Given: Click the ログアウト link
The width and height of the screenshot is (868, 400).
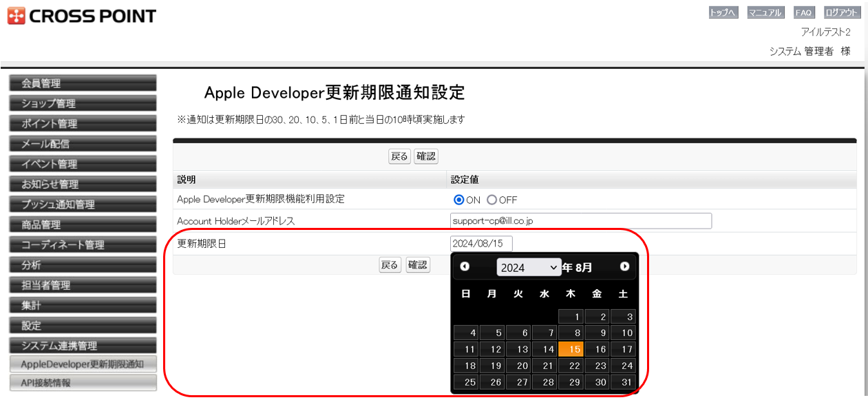Looking at the screenshot, I should tap(843, 12).
